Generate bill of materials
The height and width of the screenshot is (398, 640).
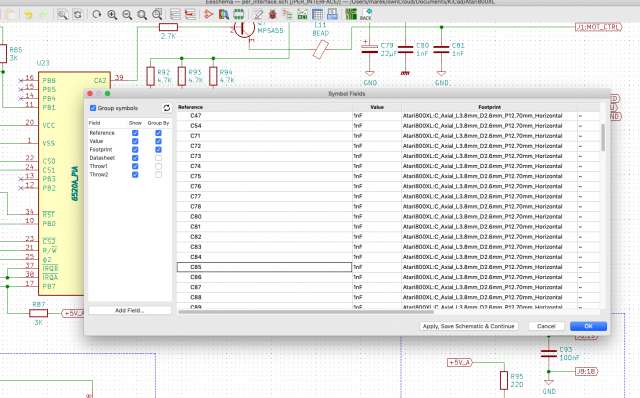pos(332,15)
